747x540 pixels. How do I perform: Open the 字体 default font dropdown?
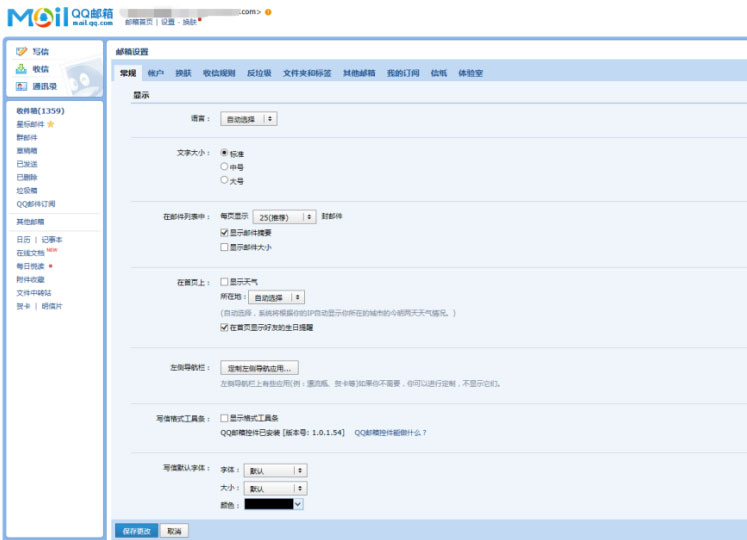click(275, 470)
